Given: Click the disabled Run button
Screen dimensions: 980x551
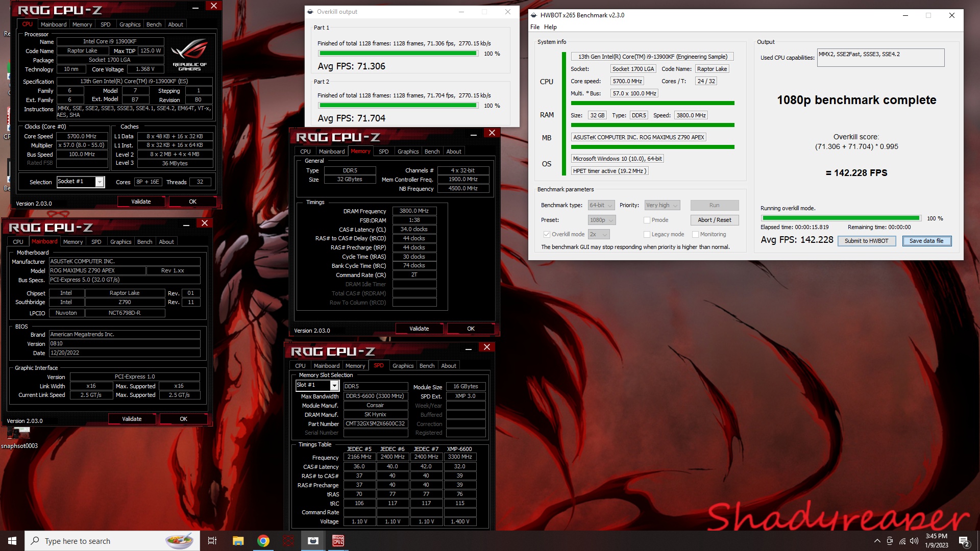Looking at the screenshot, I should point(714,205).
